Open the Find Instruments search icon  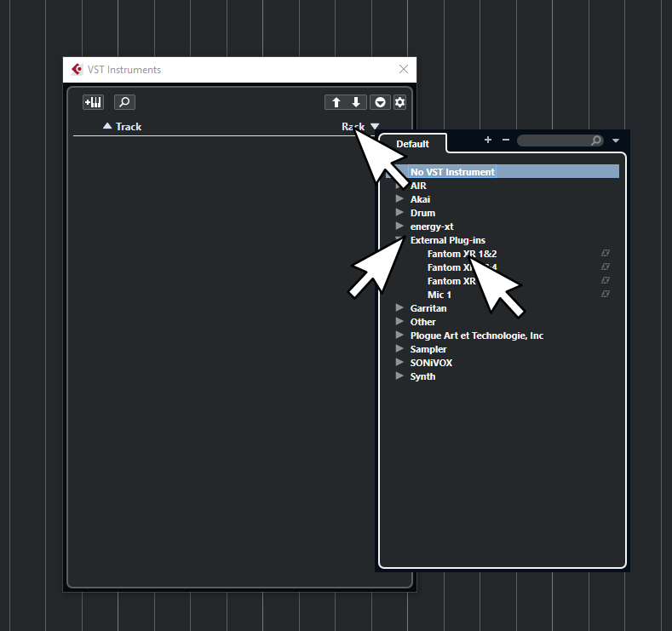[124, 102]
